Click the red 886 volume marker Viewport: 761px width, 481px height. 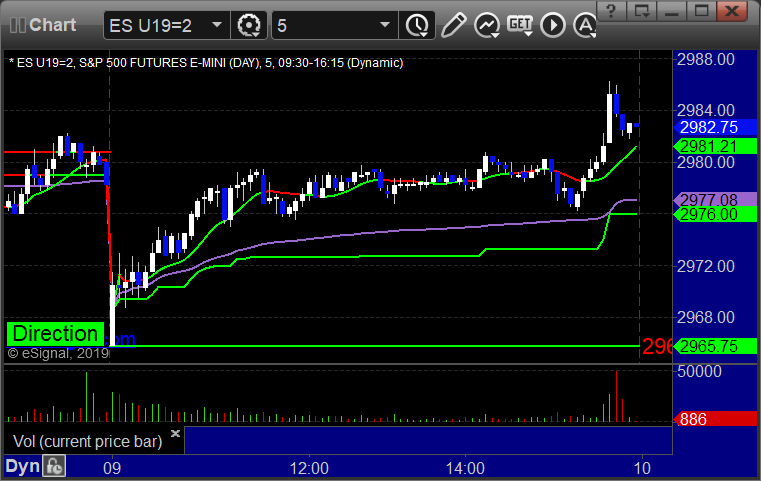pos(715,419)
